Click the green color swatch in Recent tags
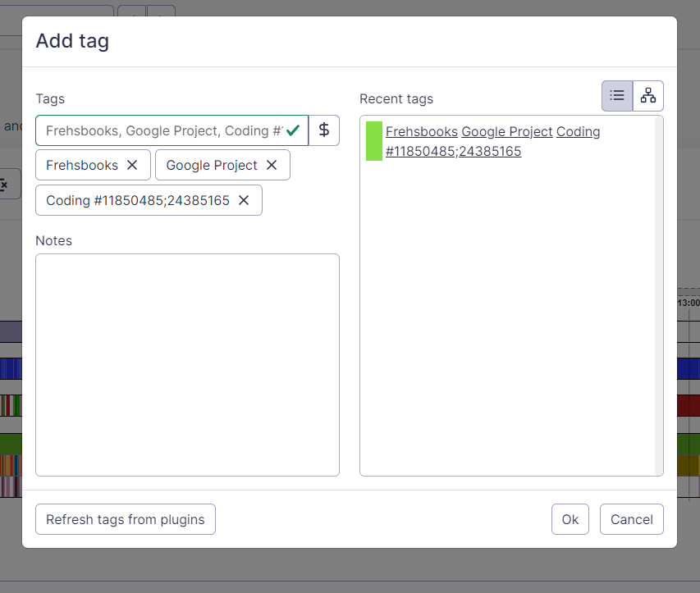 (374, 141)
